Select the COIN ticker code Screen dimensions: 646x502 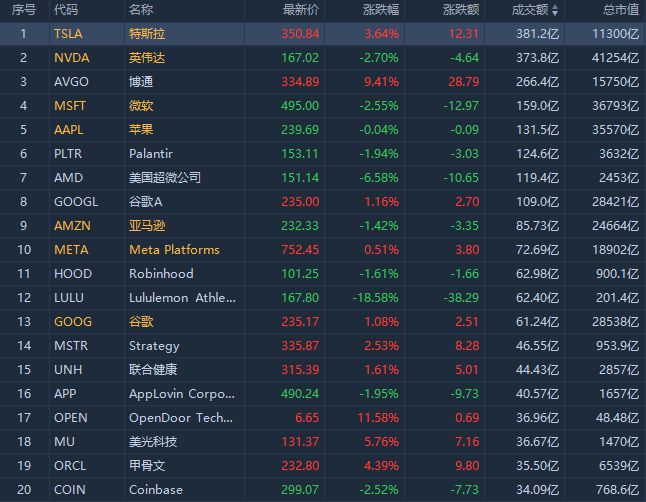(x=70, y=490)
